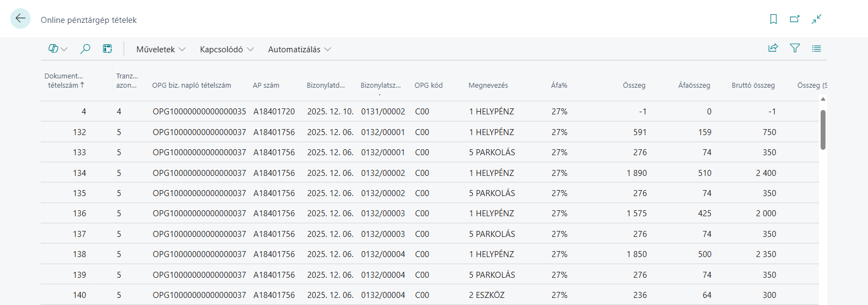Viewport: 868px width, 305px height.
Task: Open the Copilot icon dropdown
Action: pyautogui.click(x=58, y=49)
